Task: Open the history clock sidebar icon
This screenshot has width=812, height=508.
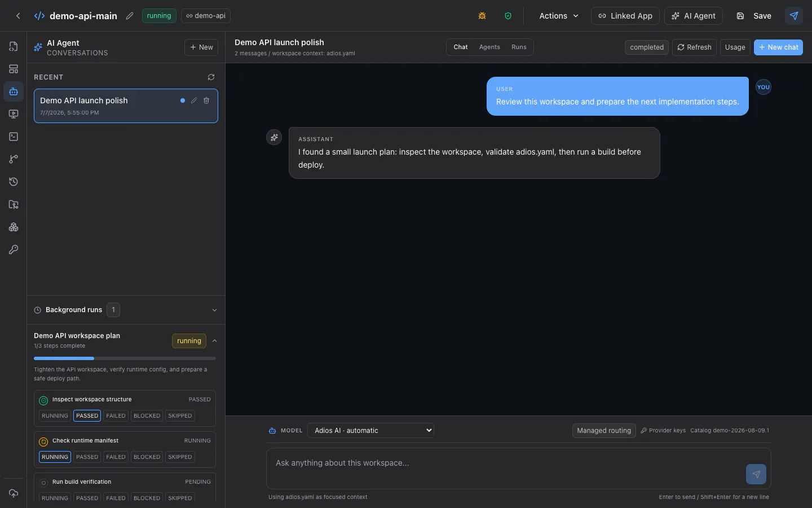Action: point(14,182)
